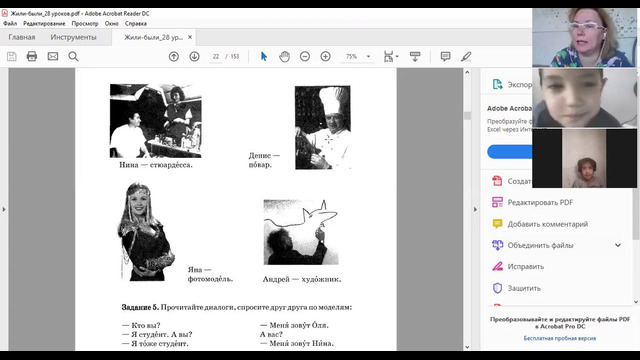Click the caption 'Нина — стюардесса.'

pyautogui.click(x=156, y=165)
